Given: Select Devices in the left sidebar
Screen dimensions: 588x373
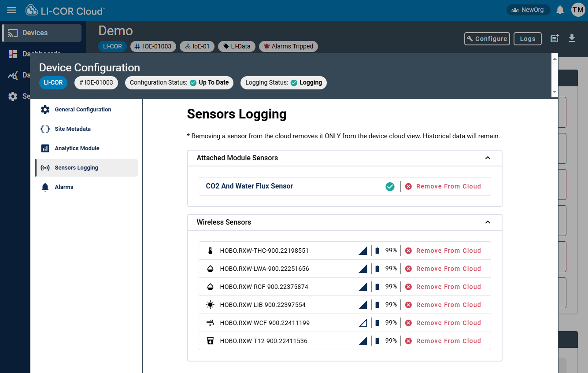Looking at the screenshot, I should coord(35,33).
